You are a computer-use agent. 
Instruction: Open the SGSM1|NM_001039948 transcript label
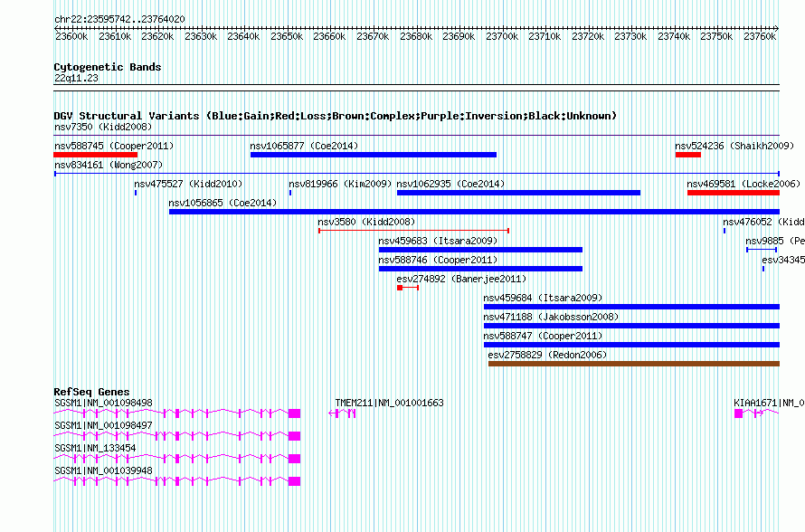[x=103, y=470]
